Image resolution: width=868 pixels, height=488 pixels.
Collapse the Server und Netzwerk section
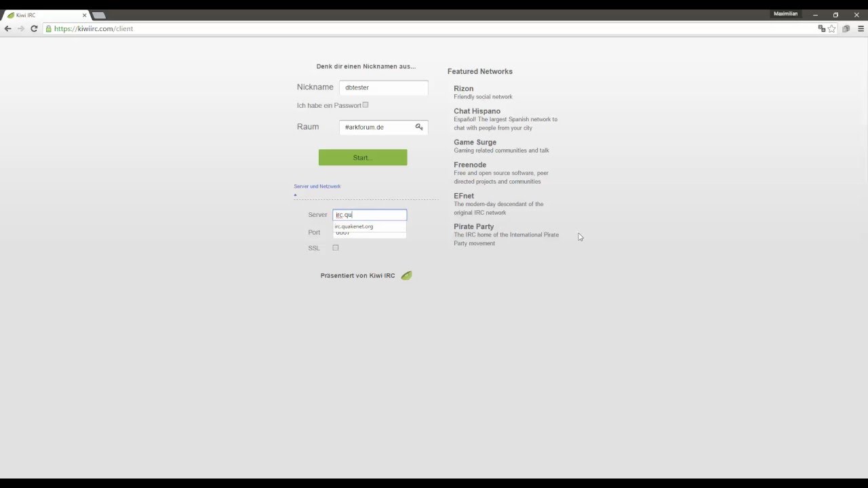pos(317,186)
